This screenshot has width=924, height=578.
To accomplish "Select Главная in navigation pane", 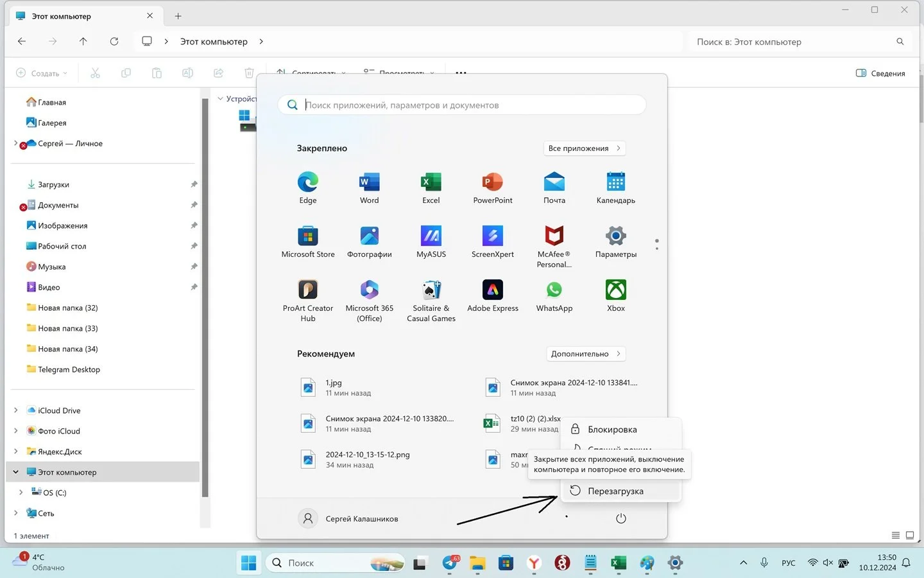I will pos(52,102).
